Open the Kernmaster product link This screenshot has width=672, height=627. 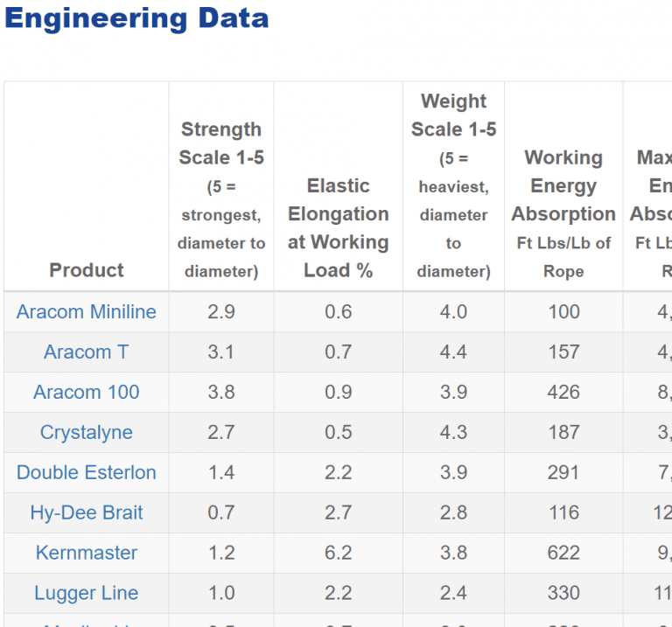(86, 554)
